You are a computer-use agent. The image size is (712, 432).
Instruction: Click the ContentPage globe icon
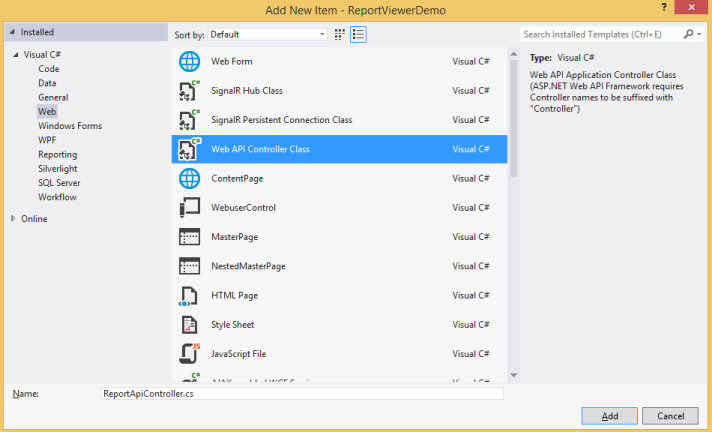pyautogui.click(x=189, y=179)
